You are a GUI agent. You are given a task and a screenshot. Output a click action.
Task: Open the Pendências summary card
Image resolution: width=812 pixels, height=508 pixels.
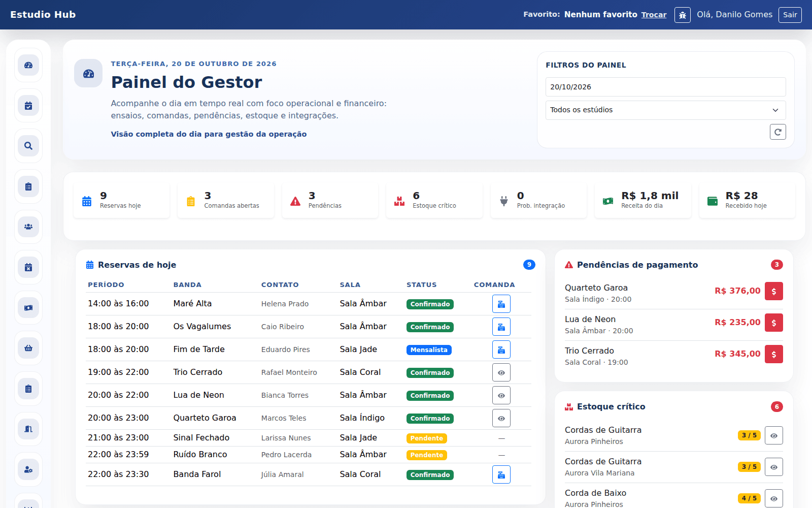pyautogui.click(x=330, y=201)
